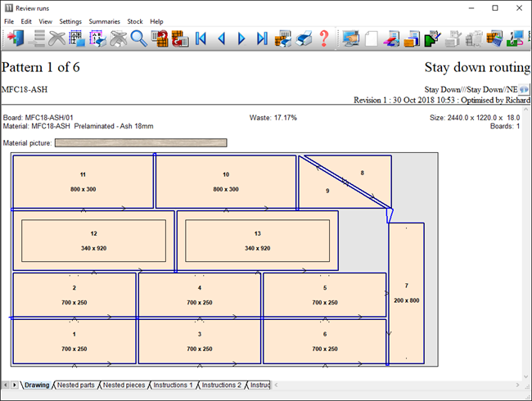
Task: Go to next pattern arrow
Action: pos(241,38)
